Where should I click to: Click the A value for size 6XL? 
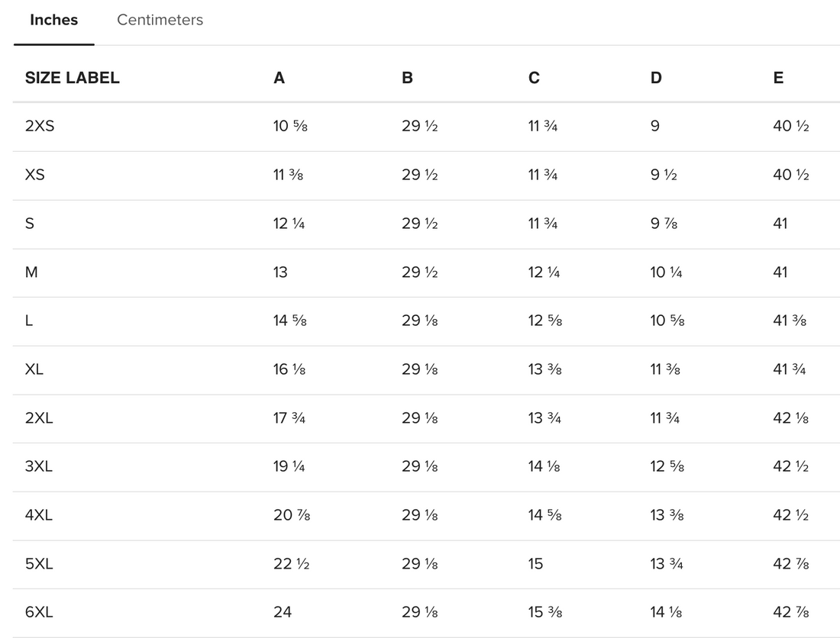(x=283, y=612)
